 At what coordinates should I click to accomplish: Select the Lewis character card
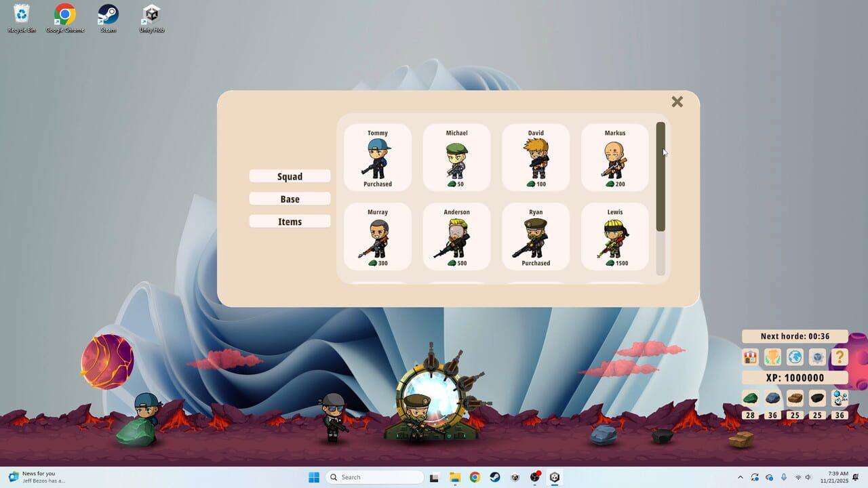614,237
